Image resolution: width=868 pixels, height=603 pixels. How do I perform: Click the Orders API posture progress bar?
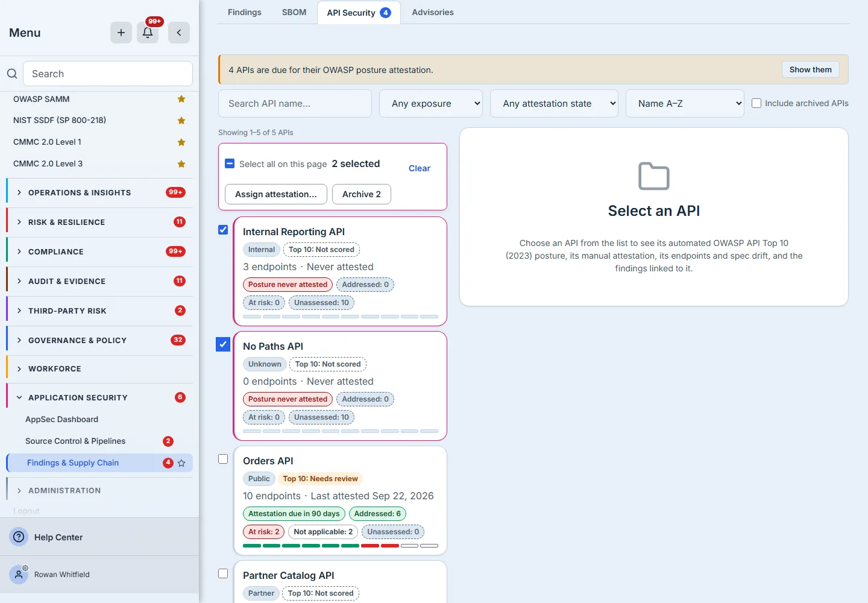(x=341, y=546)
